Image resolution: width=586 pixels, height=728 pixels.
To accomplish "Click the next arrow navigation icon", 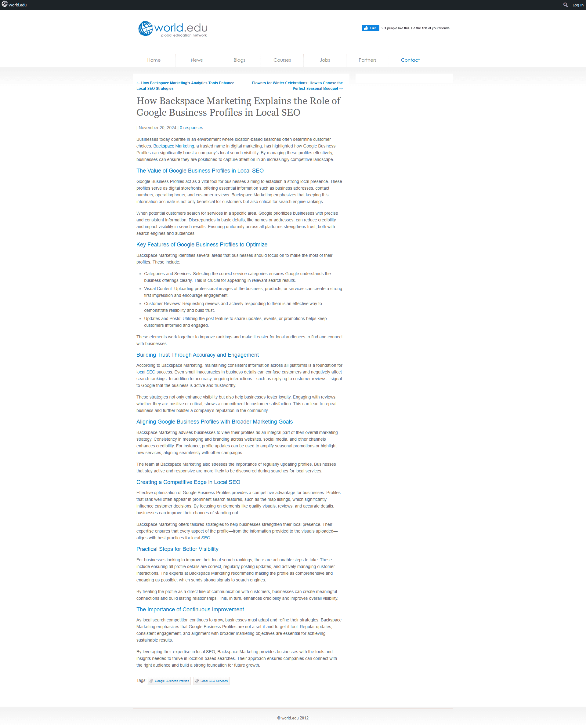I will click(341, 89).
